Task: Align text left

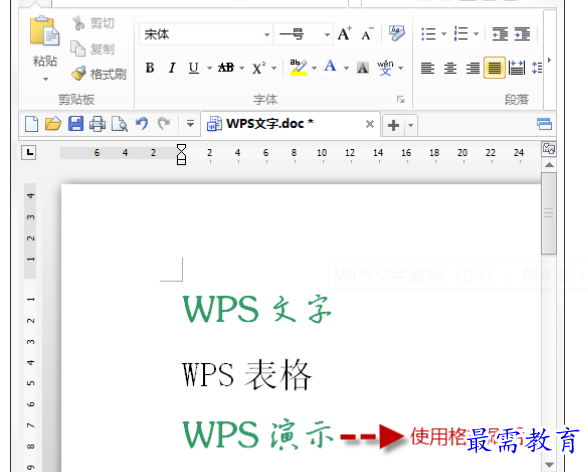Action: click(x=428, y=68)
